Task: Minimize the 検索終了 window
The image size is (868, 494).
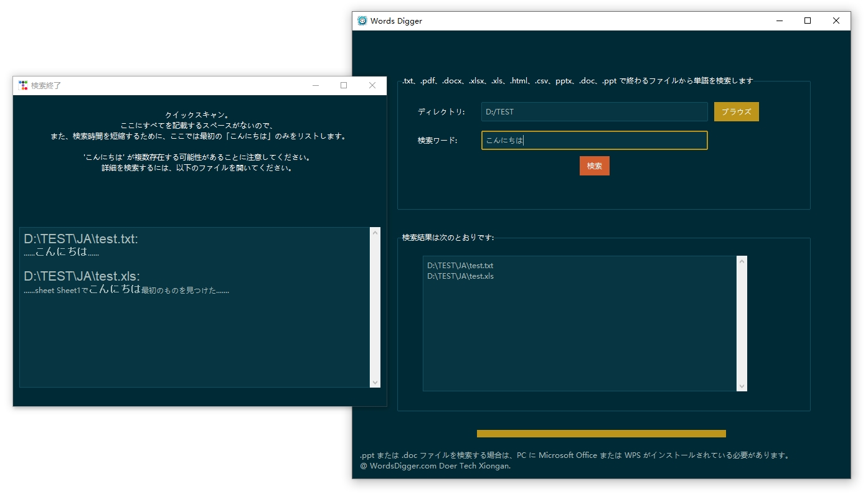Action: [x=316, y=85]
